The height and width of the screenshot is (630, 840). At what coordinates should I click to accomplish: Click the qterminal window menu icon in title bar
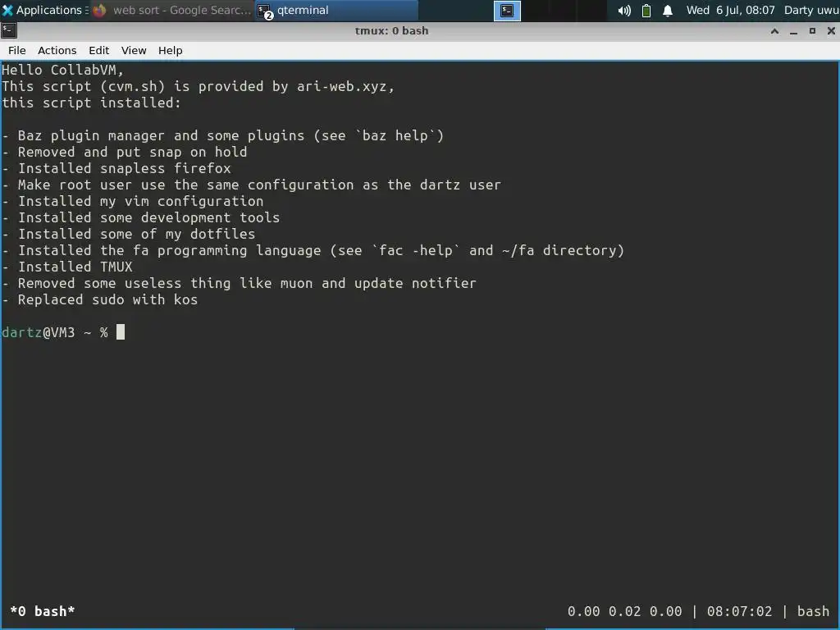8,30
